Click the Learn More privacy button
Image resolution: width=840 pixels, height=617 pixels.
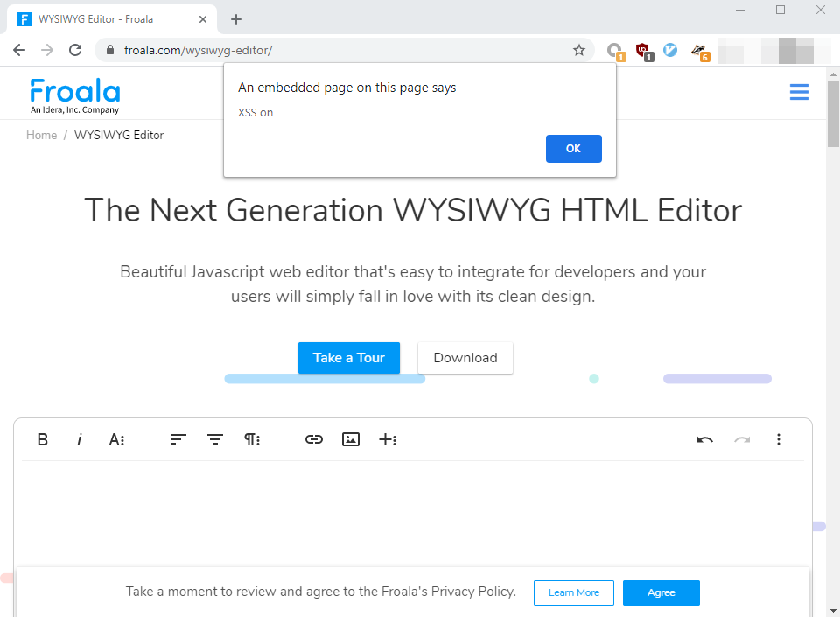[x=573, y=592]
